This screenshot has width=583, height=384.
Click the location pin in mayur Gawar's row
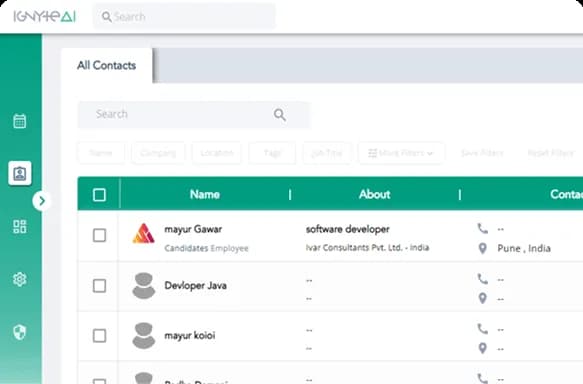pyautogui.click(x=483, y=248)
